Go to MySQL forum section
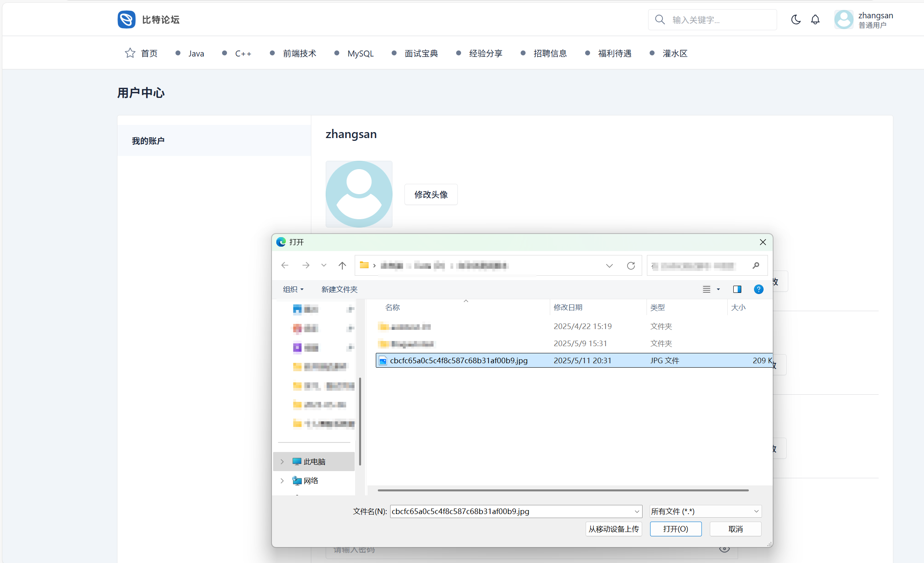 pyautogui.click(x=360, y=53)
